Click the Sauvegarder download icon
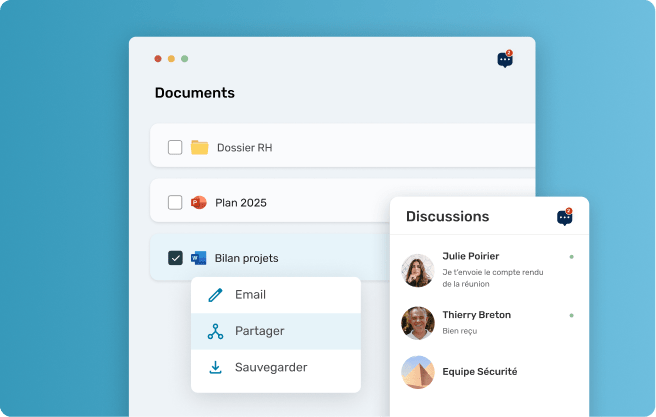 [215, 367]
